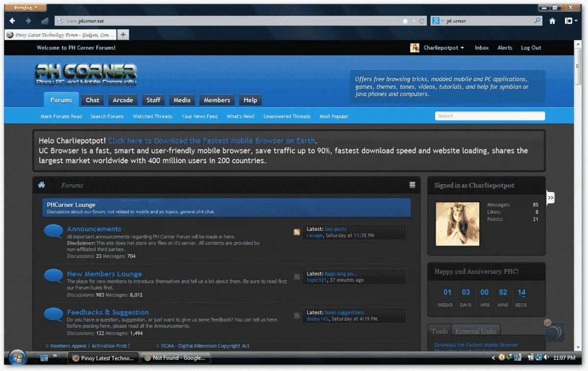Click the Feedbacks & Suggestion bubble icon
The image size is (588, 371).
53,315
